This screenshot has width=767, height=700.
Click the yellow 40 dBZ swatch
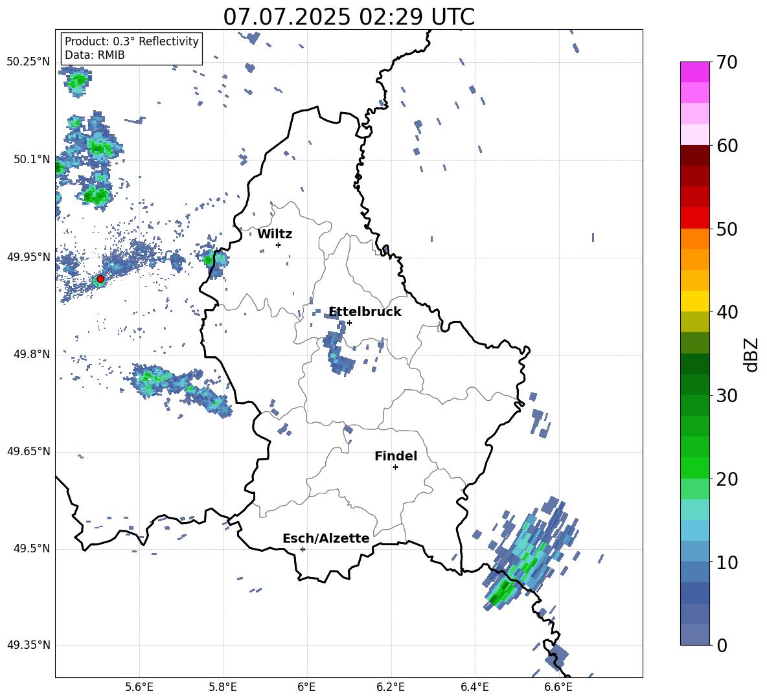694,301
